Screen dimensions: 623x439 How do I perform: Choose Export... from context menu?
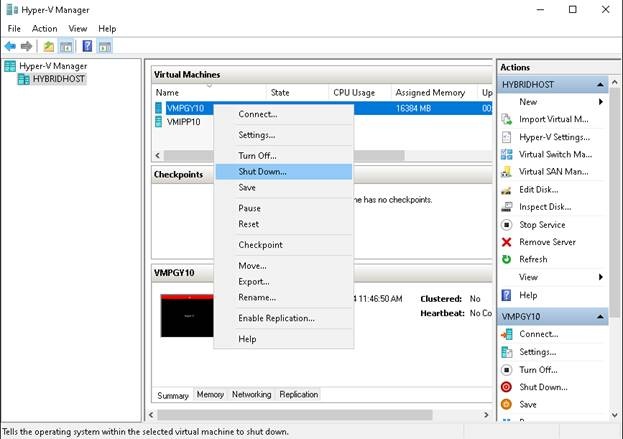pos(284,281)
